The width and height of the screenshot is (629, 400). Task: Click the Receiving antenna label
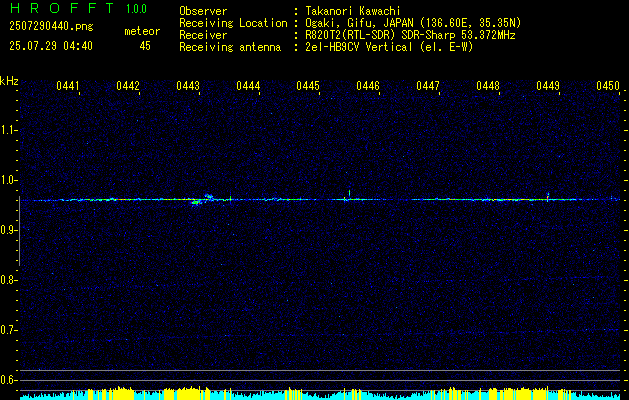230,47
